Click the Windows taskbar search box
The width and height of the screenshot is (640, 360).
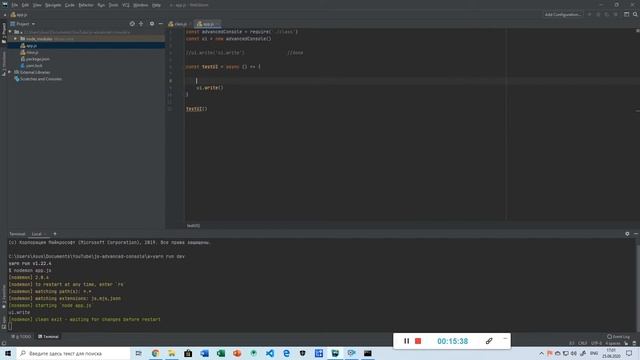pos(73,353)
